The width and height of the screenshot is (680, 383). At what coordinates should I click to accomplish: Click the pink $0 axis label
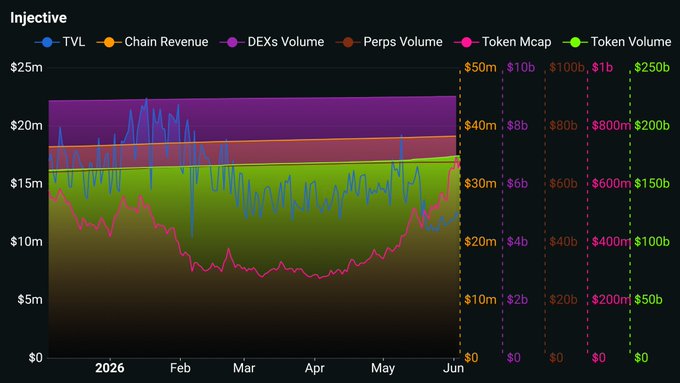pos(598,357)
